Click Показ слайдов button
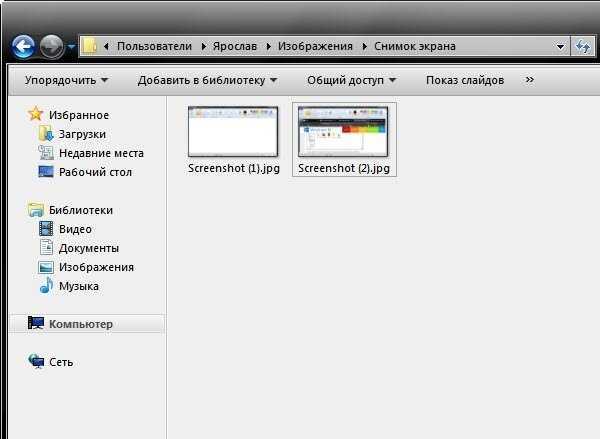This screenshot has width=600, height=439. pos(465,80)
